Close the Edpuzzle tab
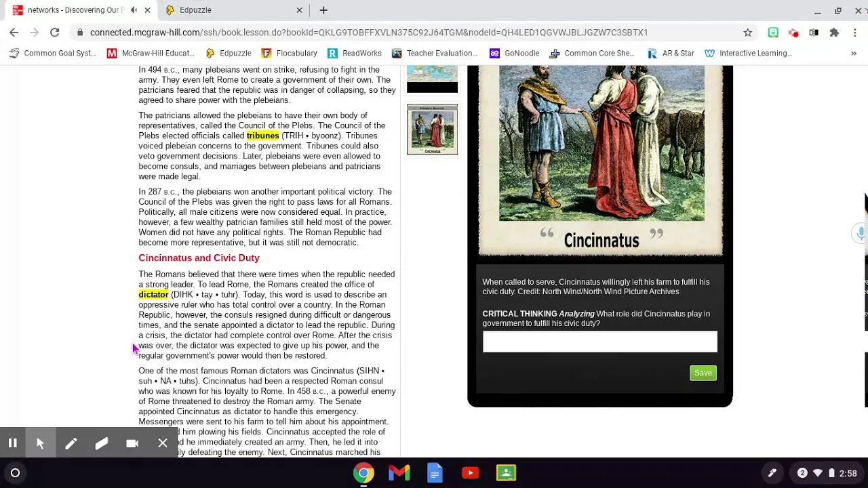The image size is (868, 488). [299, 10]
